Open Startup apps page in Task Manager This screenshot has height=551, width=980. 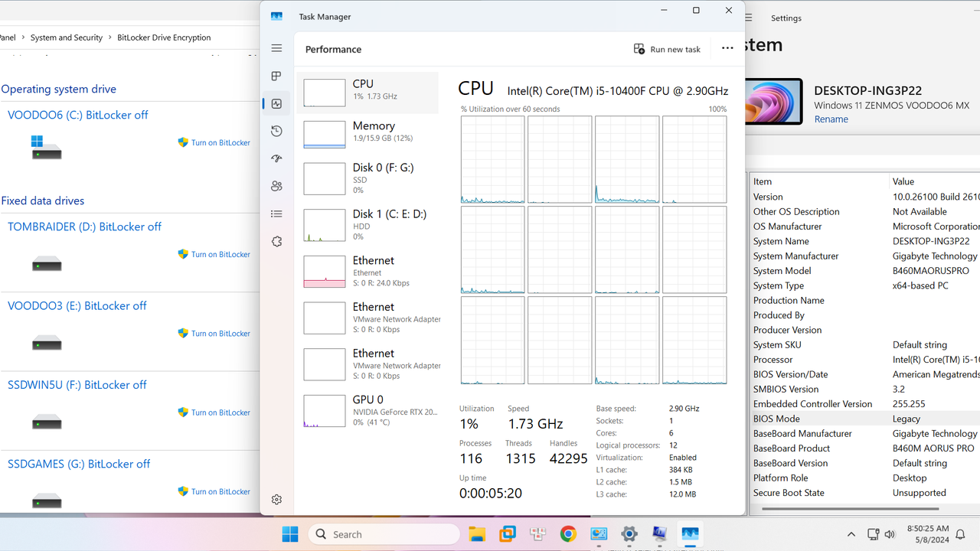tap(276, 158)
